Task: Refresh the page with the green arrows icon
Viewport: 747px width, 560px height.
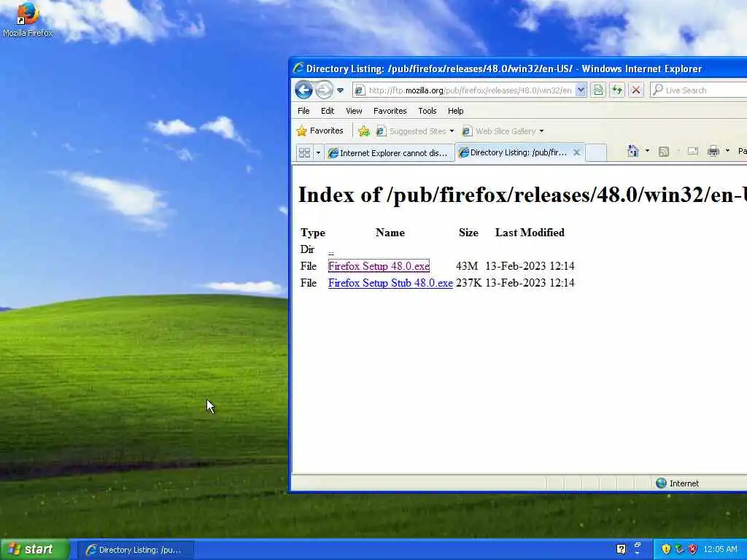Action: [x=617, y=90]
